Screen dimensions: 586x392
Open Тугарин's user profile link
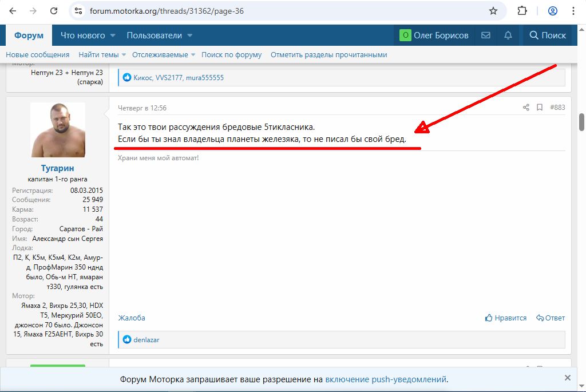tap(57, 168)
